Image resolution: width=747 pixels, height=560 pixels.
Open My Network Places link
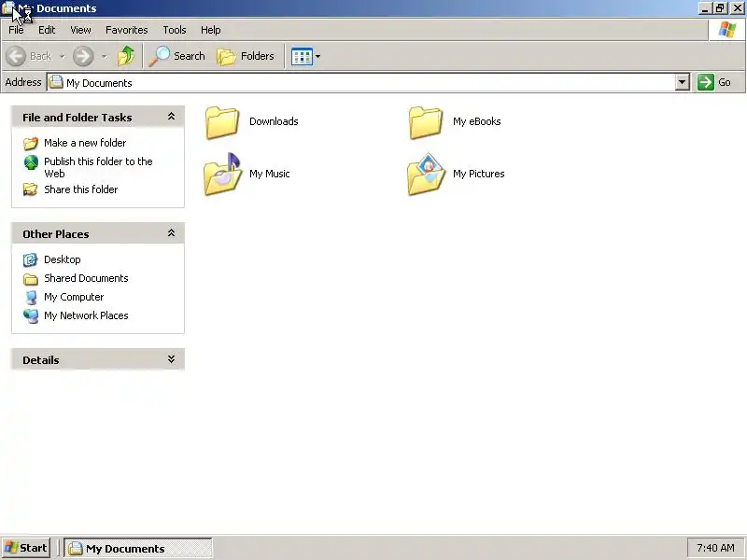86,315
